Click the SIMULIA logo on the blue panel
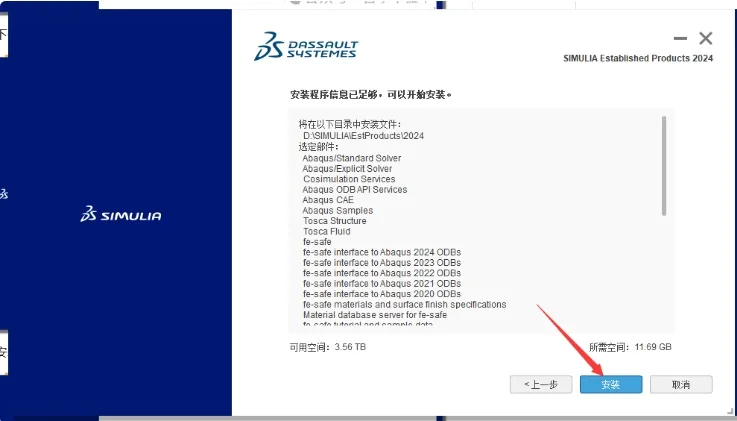This screenshot has height=421, width=737. (x=121, y=214)
